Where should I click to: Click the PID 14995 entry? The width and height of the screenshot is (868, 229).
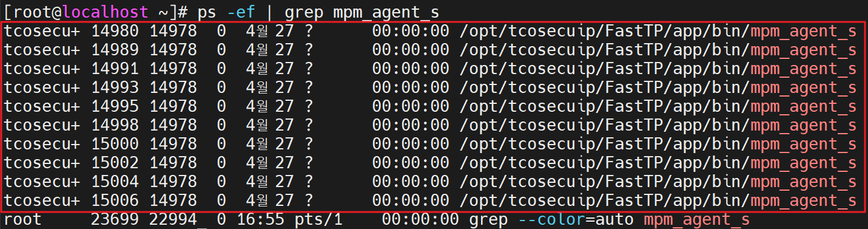click(115, 106)
